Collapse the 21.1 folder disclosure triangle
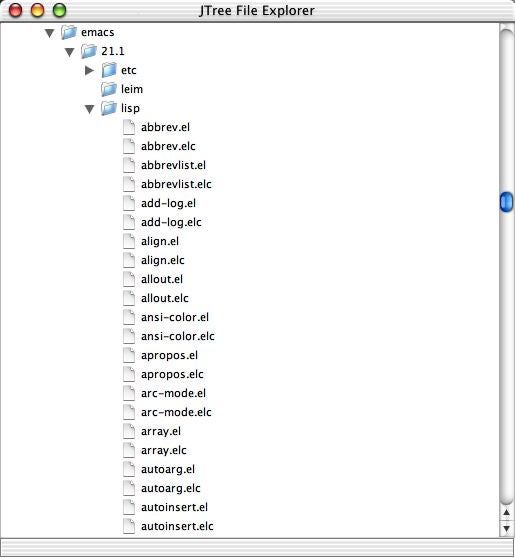515x558 pixels. coord(69,52)
